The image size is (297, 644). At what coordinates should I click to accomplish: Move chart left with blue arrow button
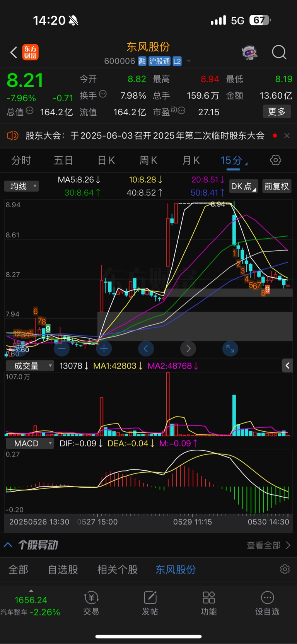tap(146, 349)
